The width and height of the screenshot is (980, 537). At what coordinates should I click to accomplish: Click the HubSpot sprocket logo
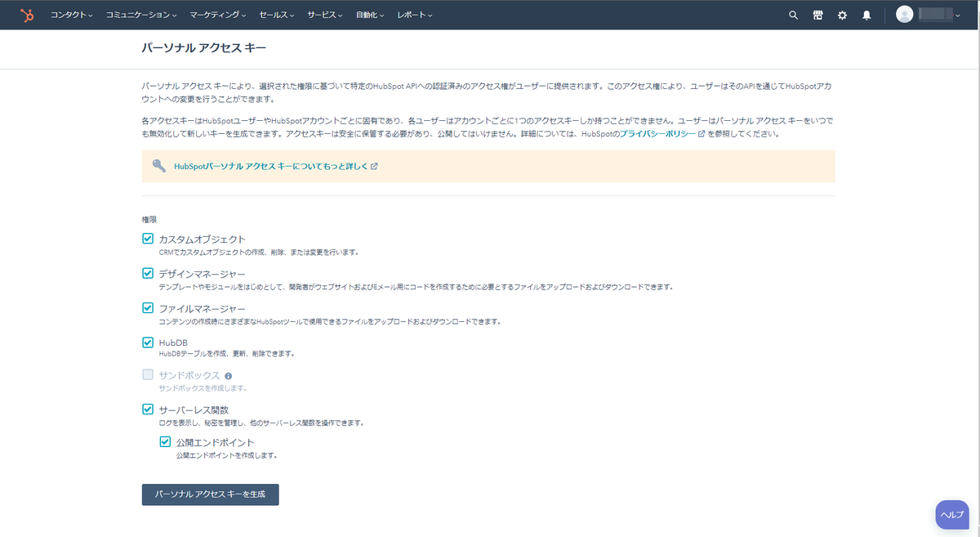pyautogui.click(x=27, y=15)
